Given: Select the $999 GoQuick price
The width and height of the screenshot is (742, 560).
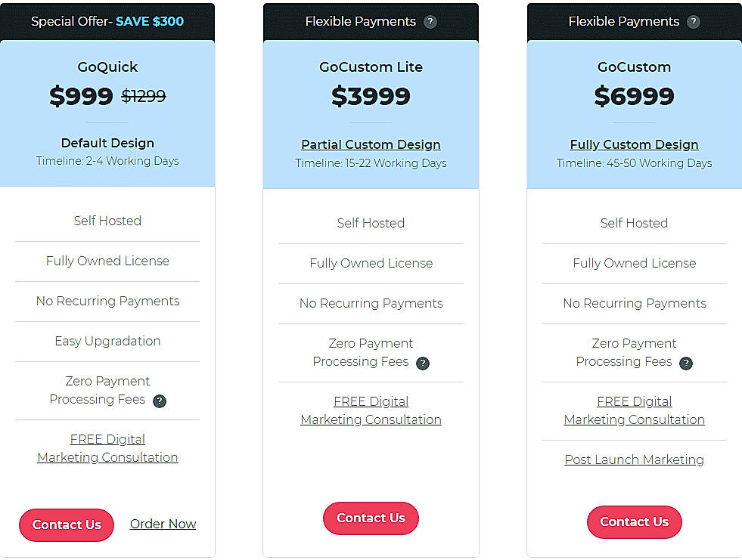Looking at the screenshot, I should click(81, 96).
